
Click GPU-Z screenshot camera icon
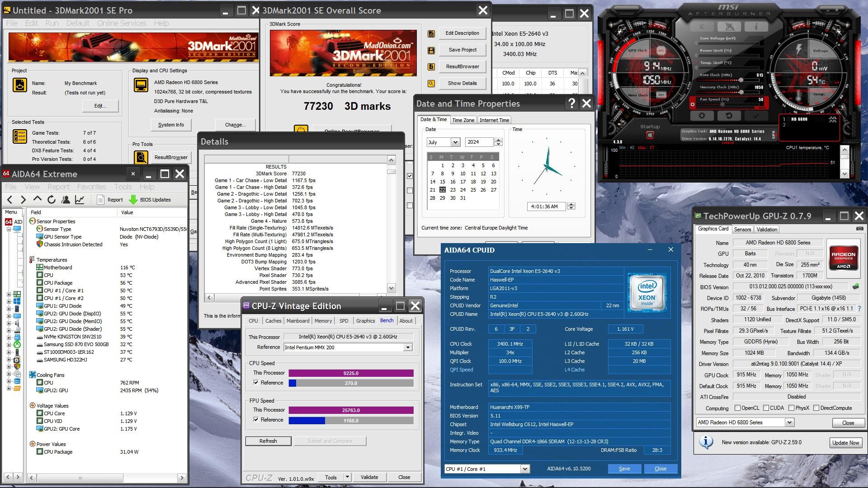(859, 229)
